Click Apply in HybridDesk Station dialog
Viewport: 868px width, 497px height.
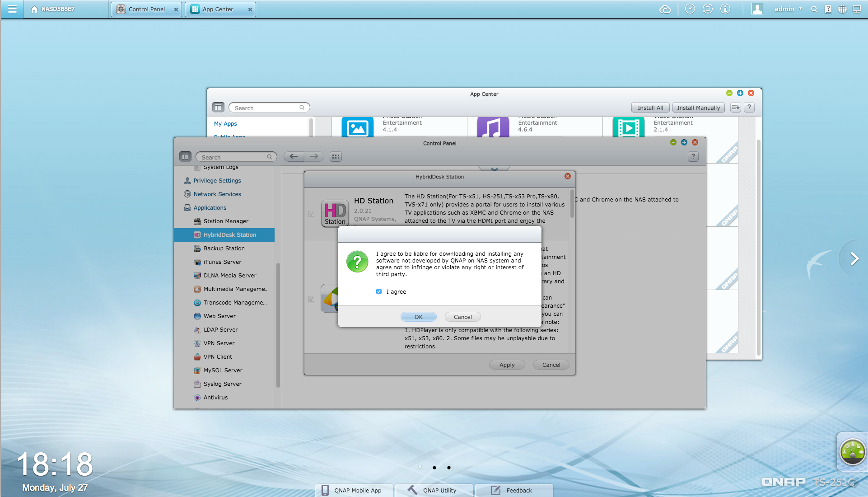pyautogui.click(x=507, y=365)
